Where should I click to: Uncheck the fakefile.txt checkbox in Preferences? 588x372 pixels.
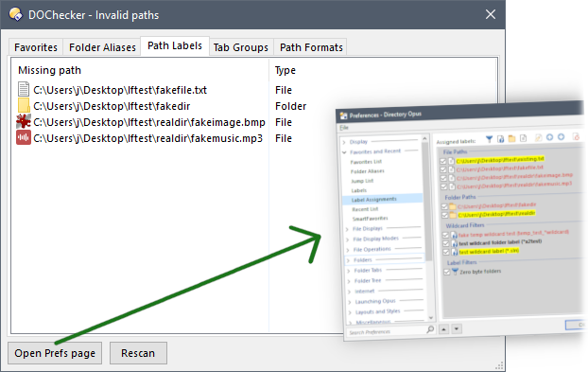pyautogui.click(x=443, y=169)
